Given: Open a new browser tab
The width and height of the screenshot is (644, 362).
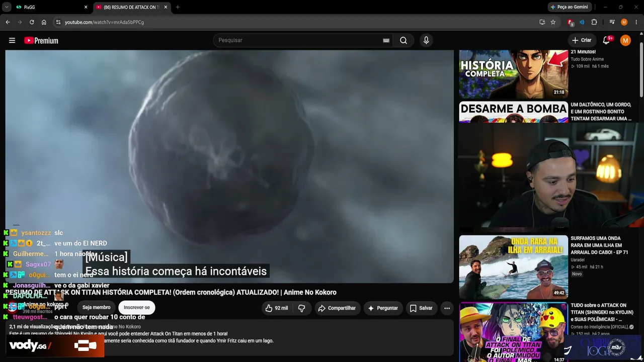Looking at the screenshot, I should [178, 7].
